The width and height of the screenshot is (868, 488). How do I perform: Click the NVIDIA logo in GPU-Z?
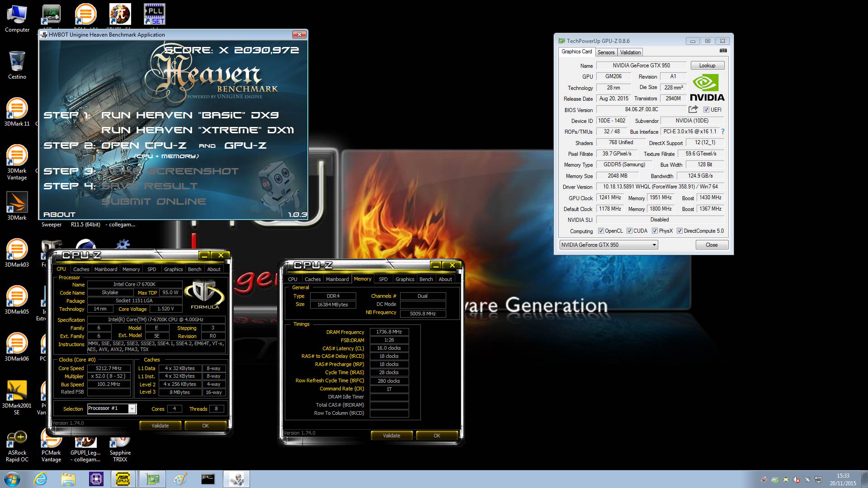[707, 88]
